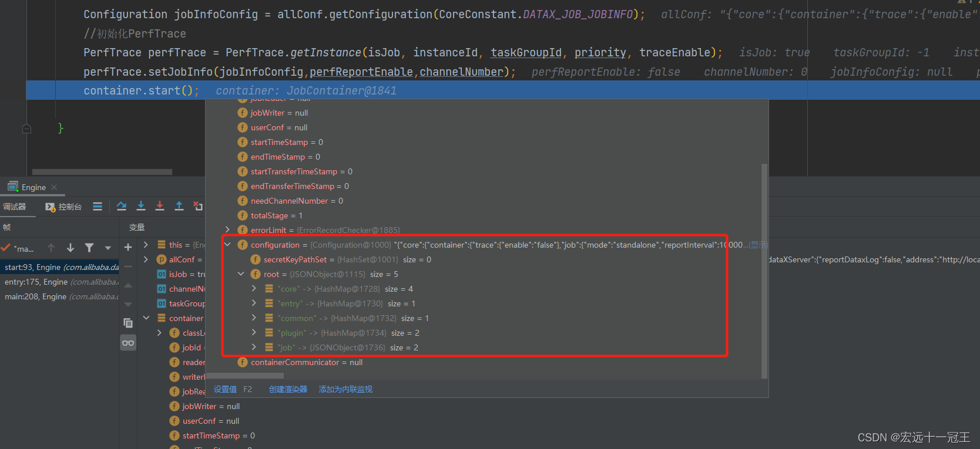
Task: Expand the "plugin" HashMap entry
Action: [x=254, y=333]
